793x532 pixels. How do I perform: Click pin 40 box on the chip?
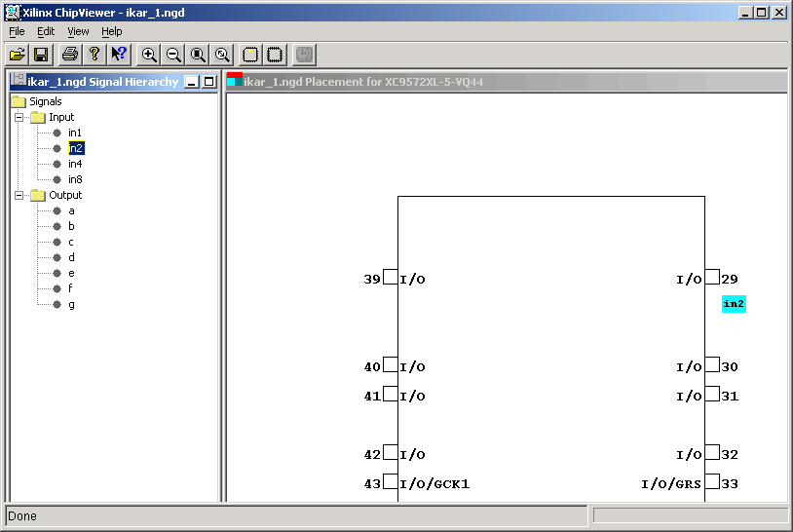(x=391, y=364)
